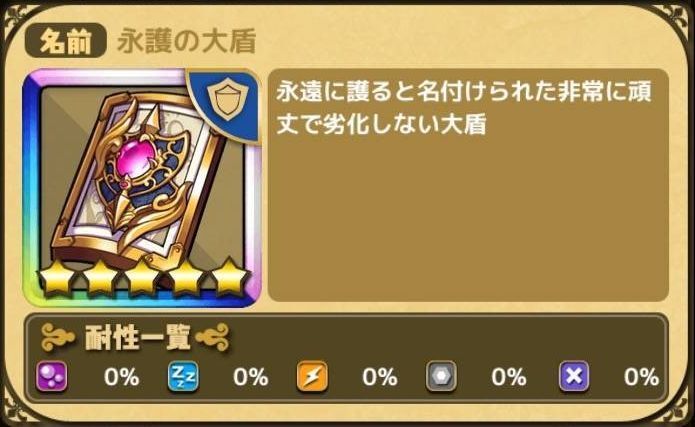Click the item name 永護の大盾

coord(187,42)
